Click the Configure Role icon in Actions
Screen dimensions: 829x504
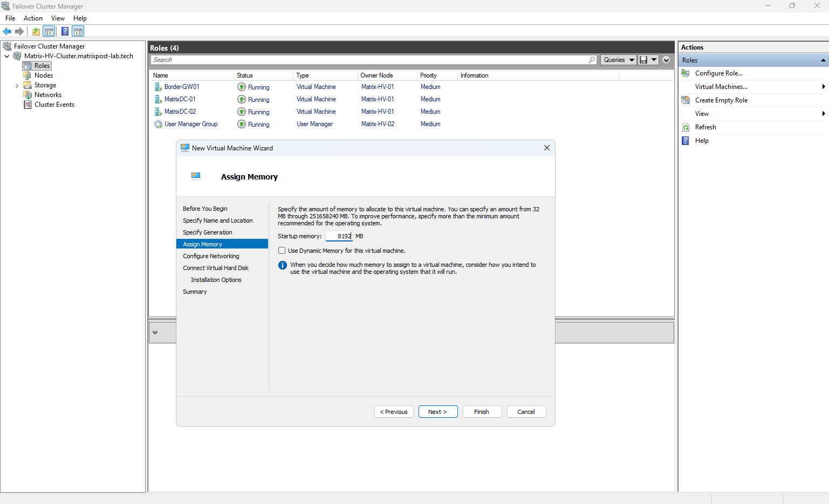coord(686,73)
